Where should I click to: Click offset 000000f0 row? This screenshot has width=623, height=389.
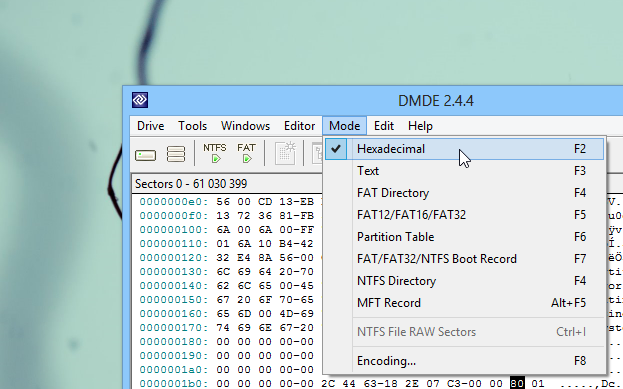tap(174, 216)
